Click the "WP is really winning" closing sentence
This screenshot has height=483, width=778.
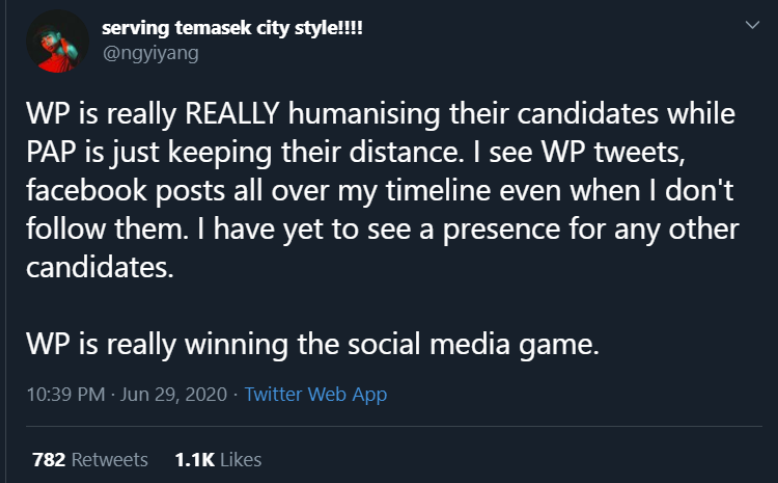pyautogui.click(x=312, y=343)
